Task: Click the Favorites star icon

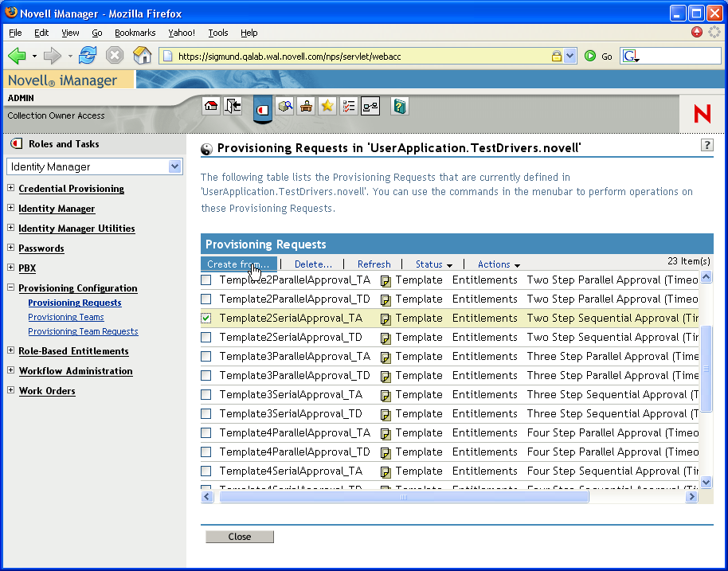Action: point(327,105)
